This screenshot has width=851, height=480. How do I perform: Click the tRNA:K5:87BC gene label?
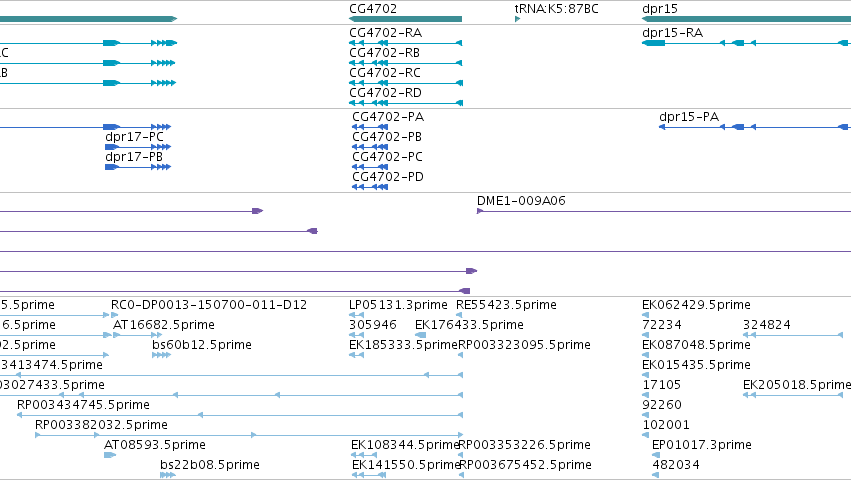coord(556,9)
